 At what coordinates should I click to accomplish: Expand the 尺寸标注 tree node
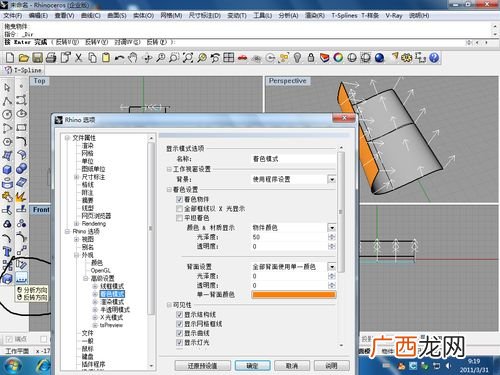coord(76,177)
